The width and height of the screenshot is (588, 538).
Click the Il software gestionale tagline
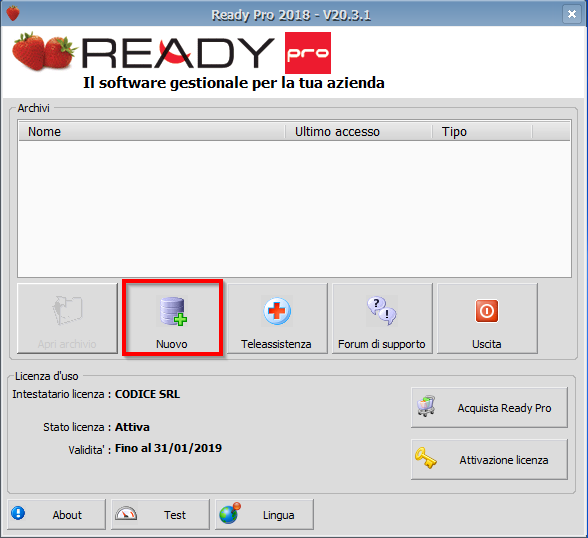[234, 83]
